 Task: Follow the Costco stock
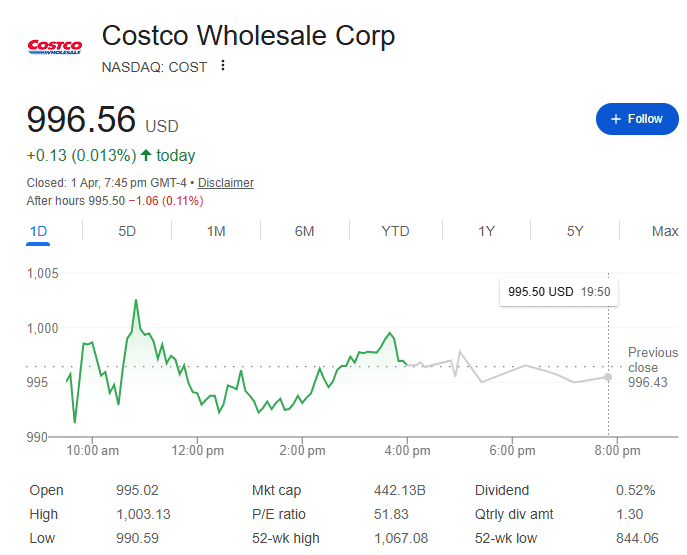tap(637, 119)
